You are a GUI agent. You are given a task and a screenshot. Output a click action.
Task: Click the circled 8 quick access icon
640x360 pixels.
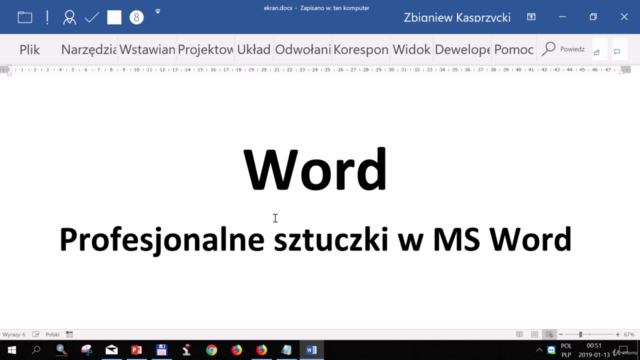click(137, 17)
